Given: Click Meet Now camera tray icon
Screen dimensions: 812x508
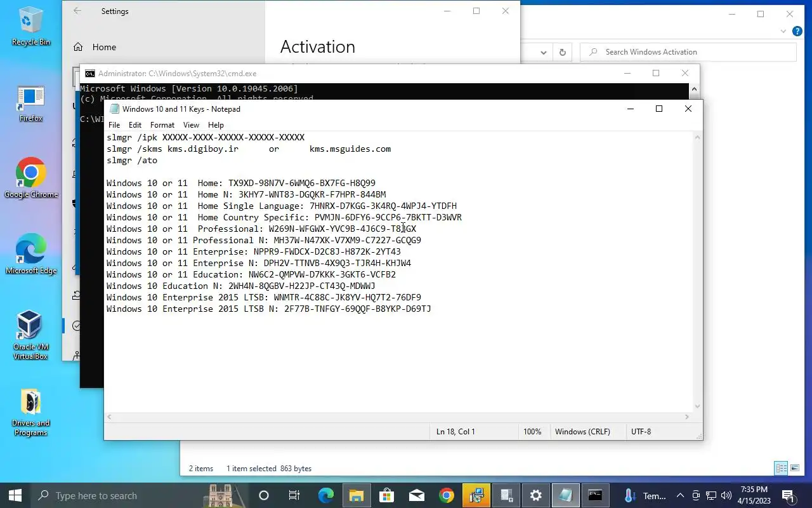Looking at the screenshot, I should tap(696, 495).
